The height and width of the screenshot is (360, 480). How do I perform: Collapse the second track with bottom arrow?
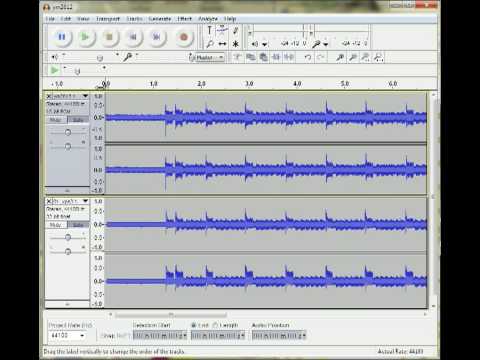[67, 304]
